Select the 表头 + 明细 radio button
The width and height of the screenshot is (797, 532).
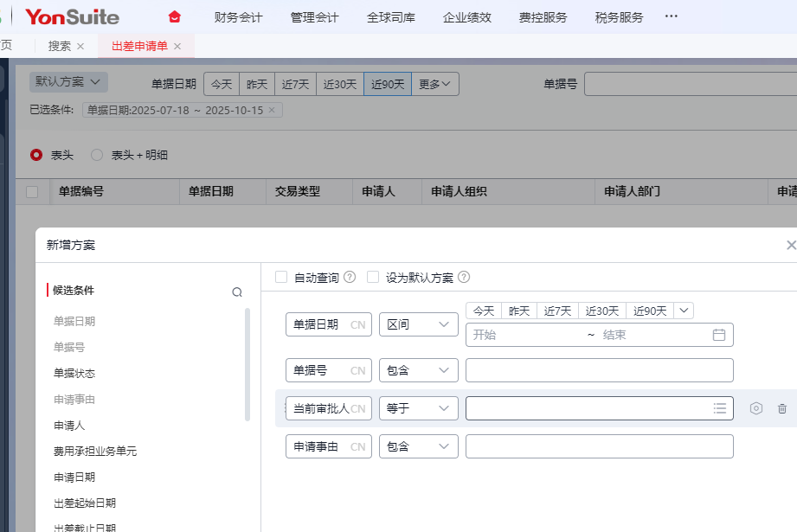tap(97, 155)
